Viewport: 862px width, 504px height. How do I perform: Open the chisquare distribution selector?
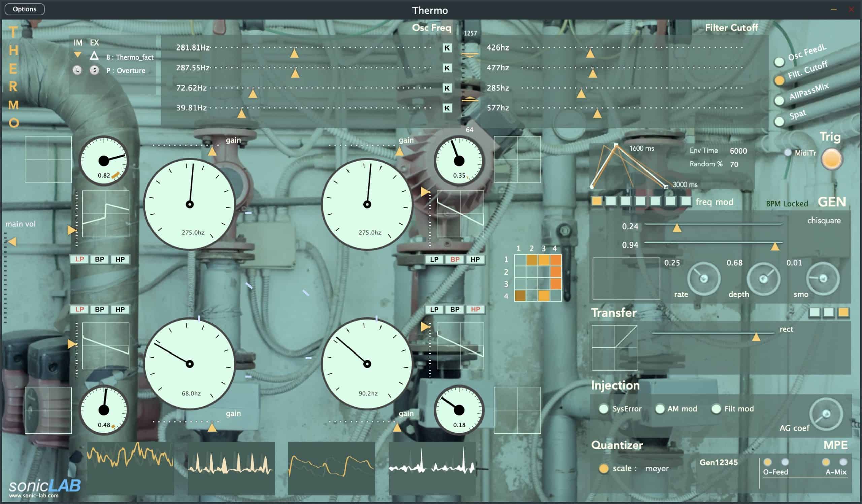pyautogui.click(x=824, y=221)
